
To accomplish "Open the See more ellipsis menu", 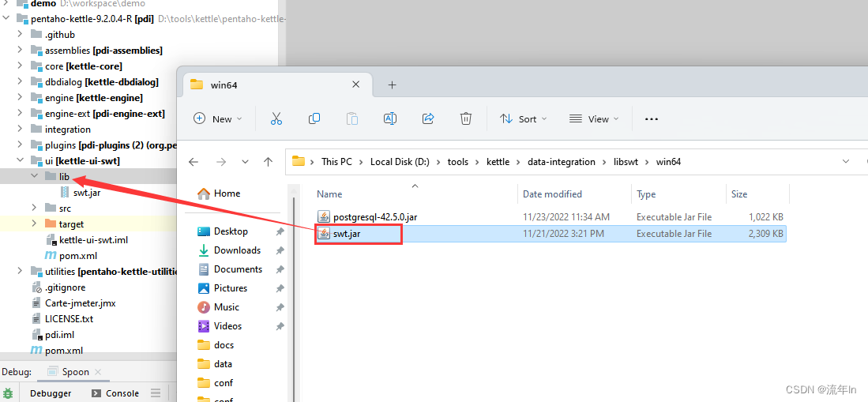I will [652, 119].
